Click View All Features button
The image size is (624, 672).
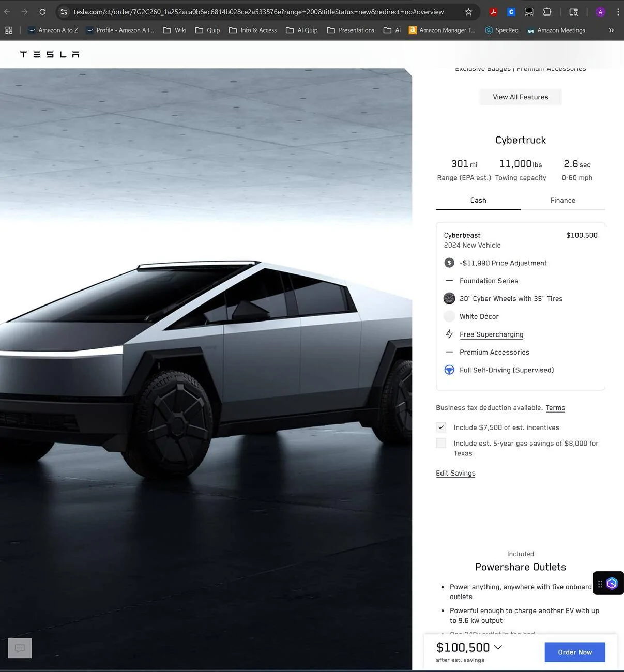[x=520, y=97]
